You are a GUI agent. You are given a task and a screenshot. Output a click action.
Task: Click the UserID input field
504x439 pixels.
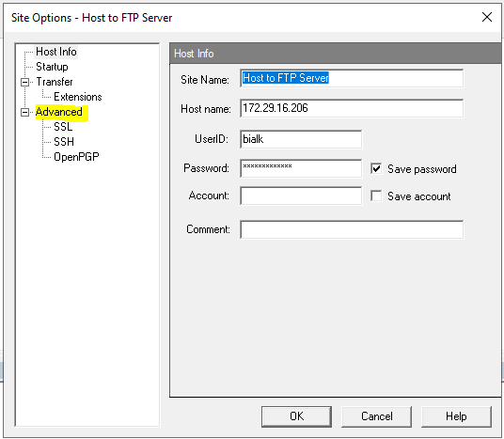[x=301, y=139]
